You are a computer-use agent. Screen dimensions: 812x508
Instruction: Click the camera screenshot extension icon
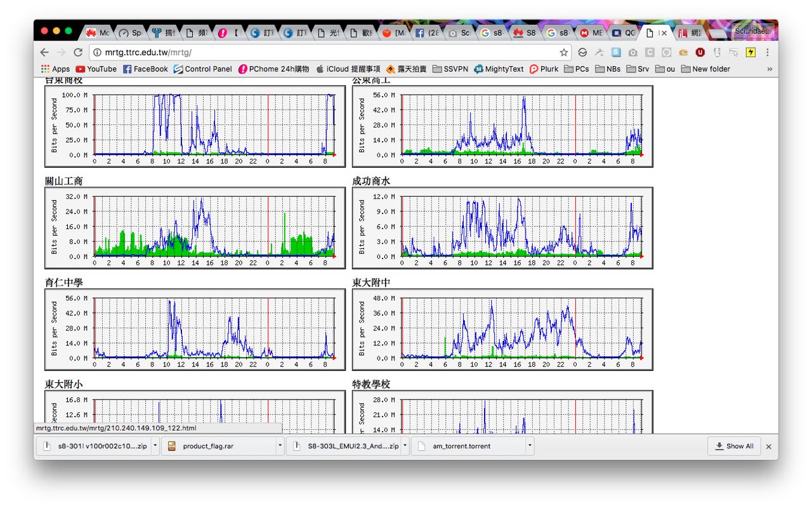point(632,53)
